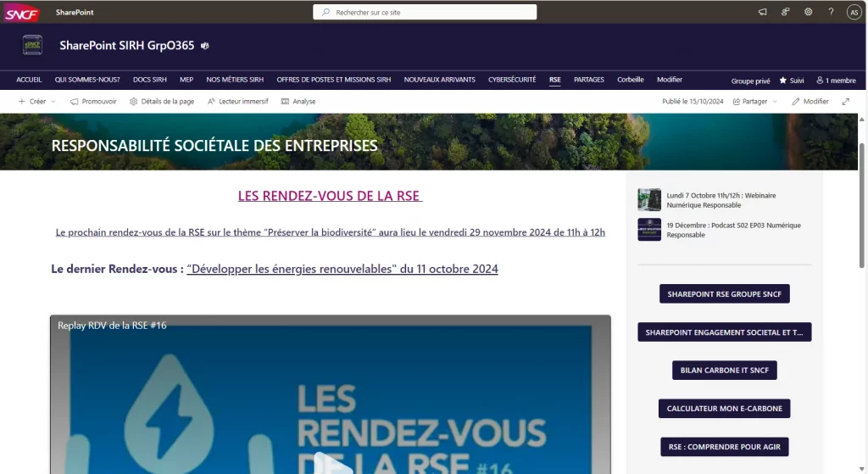Open Détails de la page
The image size is (868, 474).
[162, 102]
